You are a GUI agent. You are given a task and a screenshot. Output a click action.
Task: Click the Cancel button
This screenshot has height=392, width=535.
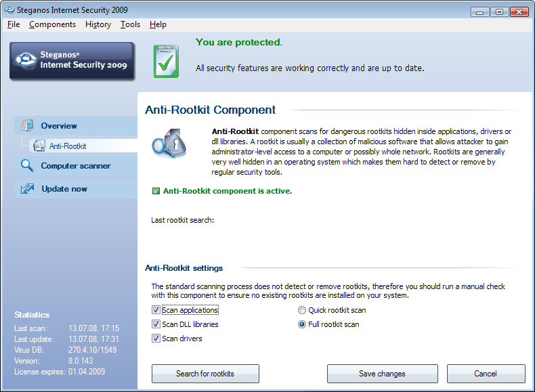click(486, 374)
